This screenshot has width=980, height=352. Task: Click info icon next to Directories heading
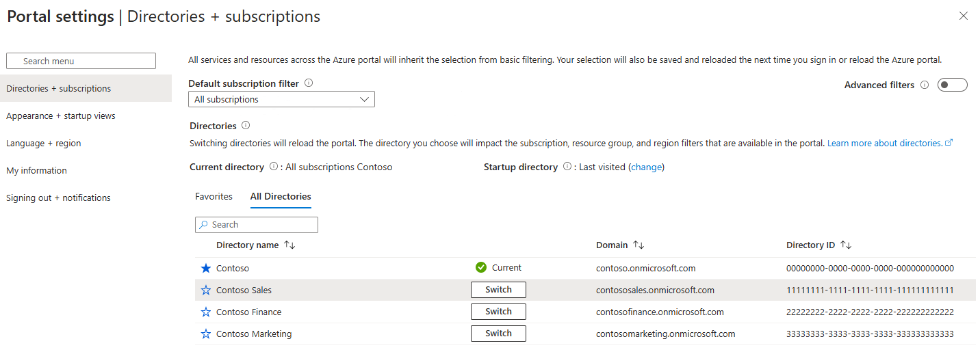(x=246, y=126)
